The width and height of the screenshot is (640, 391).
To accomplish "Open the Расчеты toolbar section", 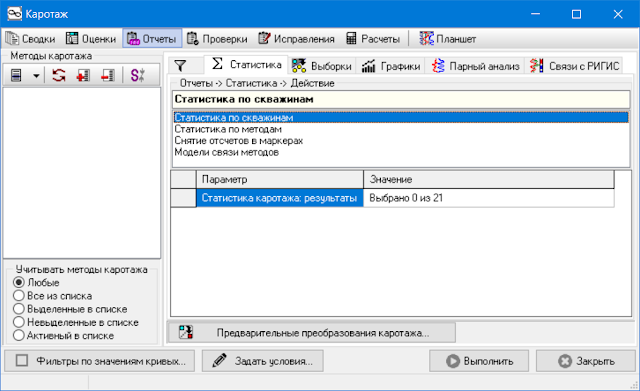I will pyautogui.click(x=373, y=39).
